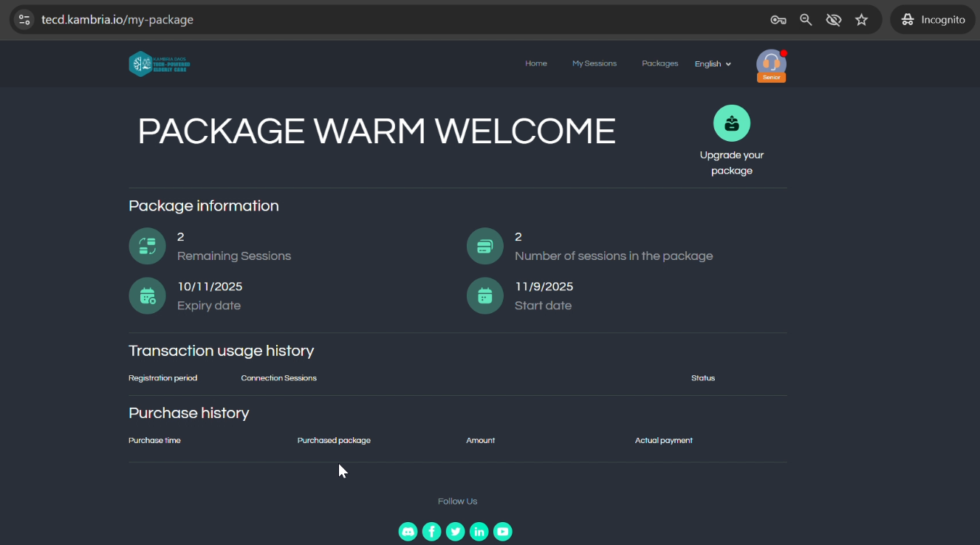Screen dimensions: 980x545
Task: Click the Kambria DAOS logo
Action: coord(160,64)
